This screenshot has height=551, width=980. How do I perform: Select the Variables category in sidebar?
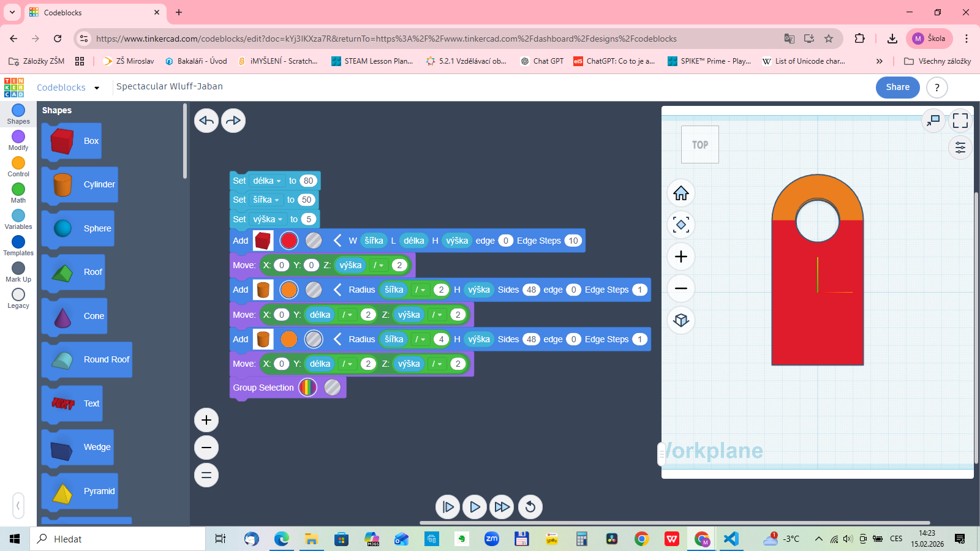pyautogui.click(x=18, y=219)
